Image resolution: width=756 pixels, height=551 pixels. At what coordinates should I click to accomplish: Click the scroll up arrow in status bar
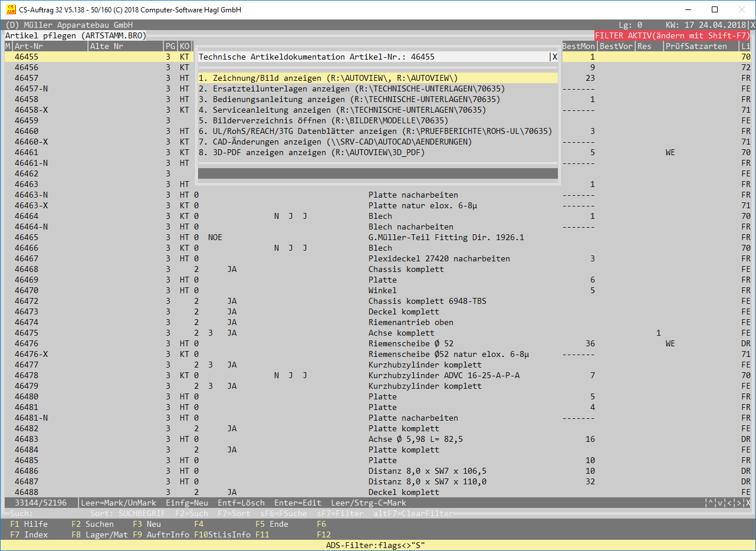[x=711, y=503]
